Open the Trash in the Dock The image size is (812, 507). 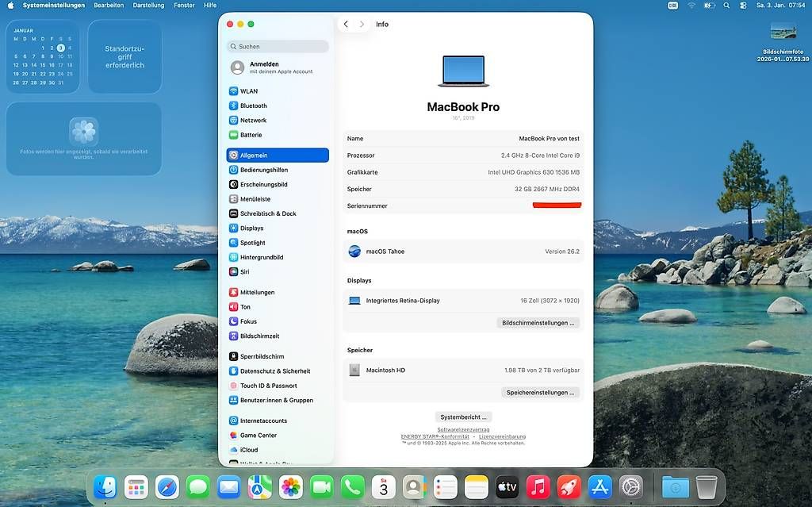coord(707,487)
